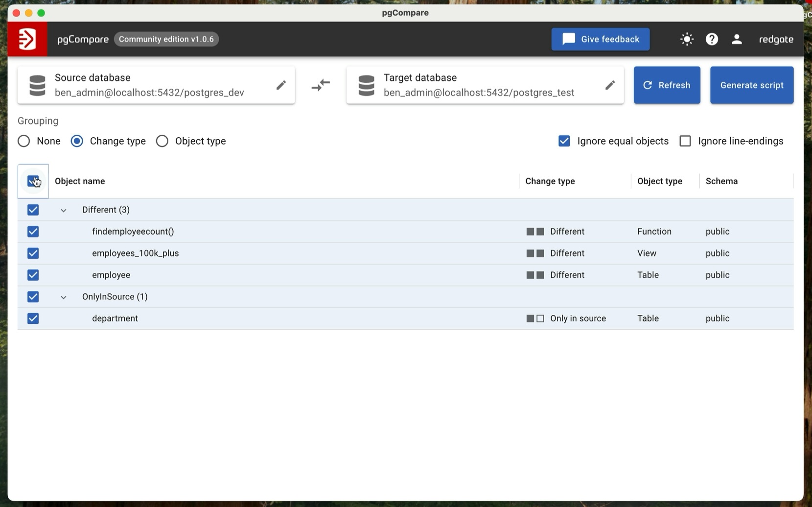Swap source and target databases arrows
The width and height of the screenshot is (812, 507).
pos(321,85)
